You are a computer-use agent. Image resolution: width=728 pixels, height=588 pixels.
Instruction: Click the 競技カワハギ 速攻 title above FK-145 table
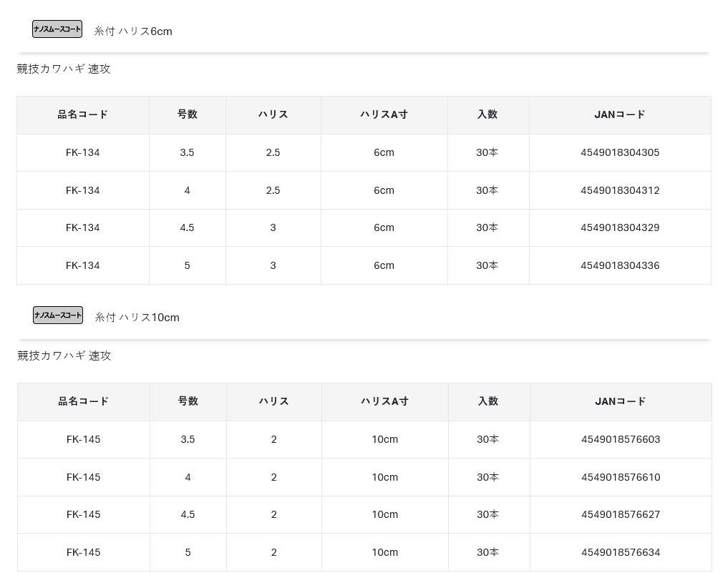click(x=64, y=356)
